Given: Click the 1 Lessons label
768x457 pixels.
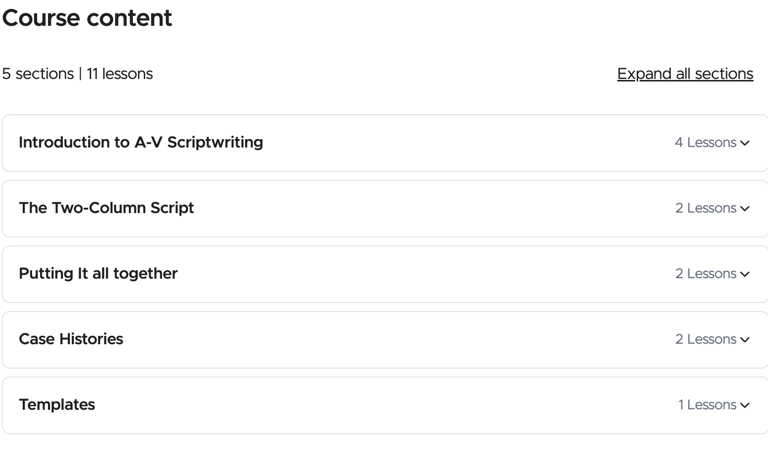Looking at the screenshot, I should 707,405.
